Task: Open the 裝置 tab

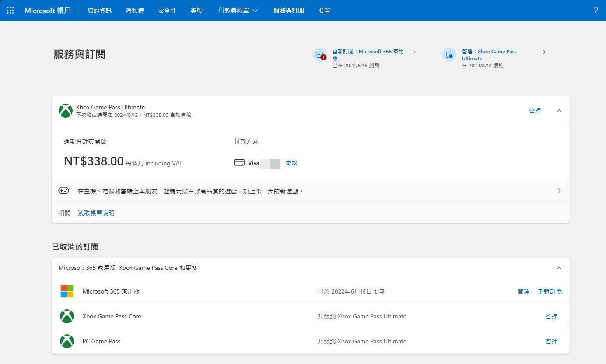Action: click(324, 10)
